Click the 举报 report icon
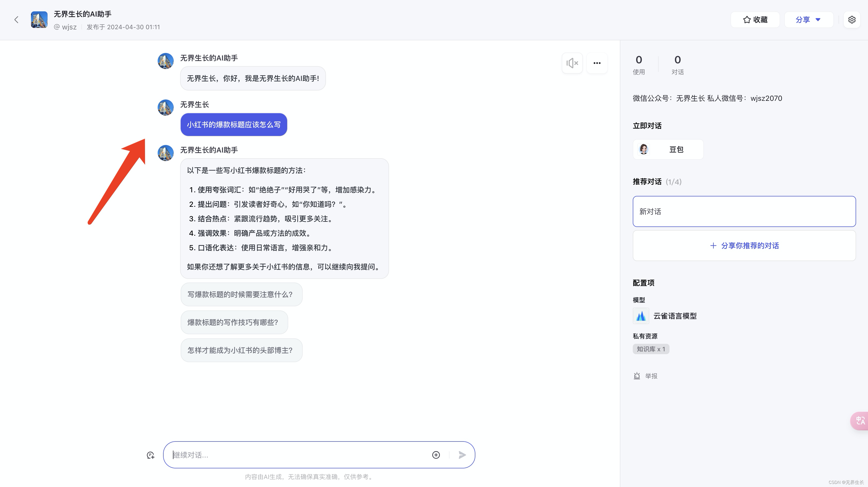868x487 pixels. click(x=636, y=376)
